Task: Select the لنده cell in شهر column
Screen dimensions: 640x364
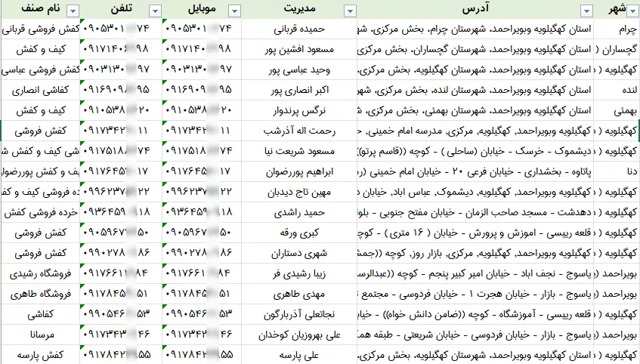Action: point(617,90)
